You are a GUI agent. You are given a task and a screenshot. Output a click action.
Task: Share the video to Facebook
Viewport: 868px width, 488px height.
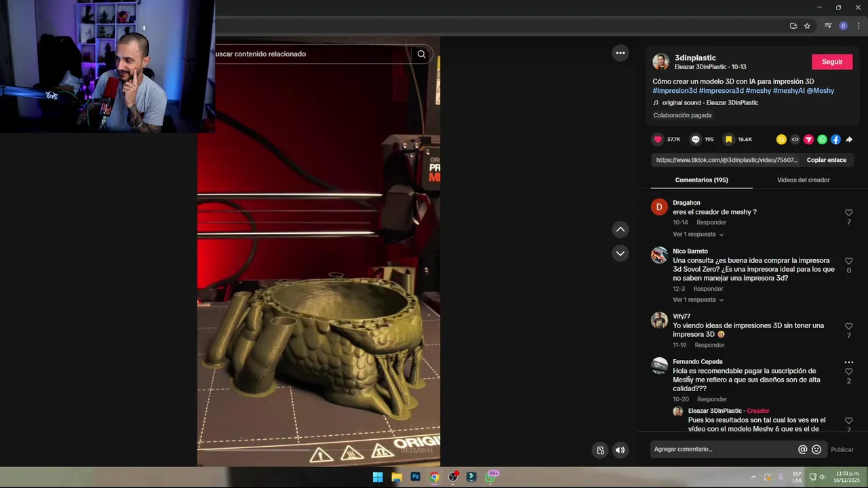(835, 140)
